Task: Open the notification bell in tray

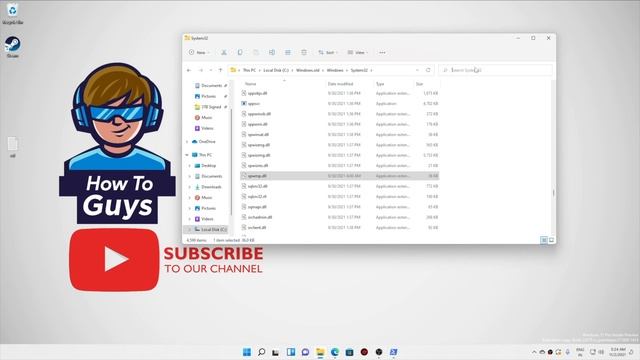Action: 631,352
